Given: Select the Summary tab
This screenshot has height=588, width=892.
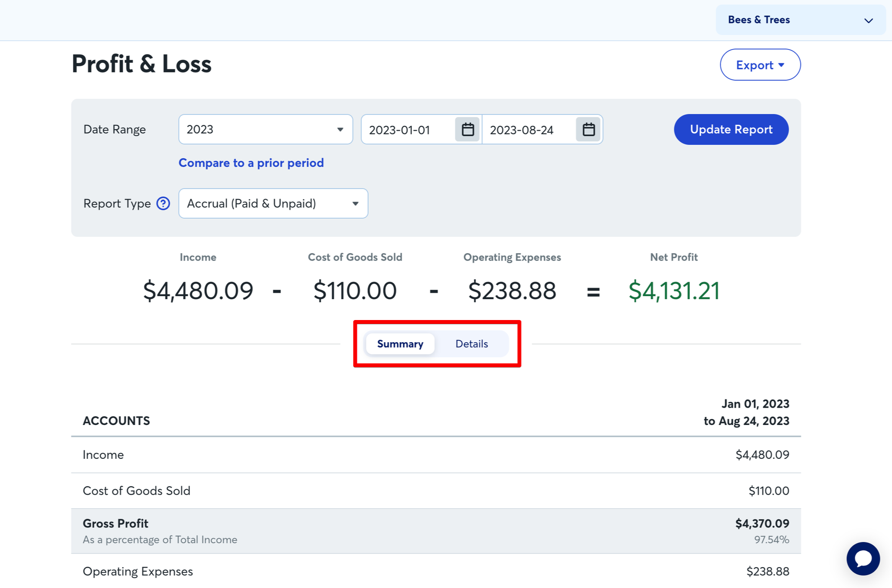Looking at the screenshot, I should [x=400, y=343].
